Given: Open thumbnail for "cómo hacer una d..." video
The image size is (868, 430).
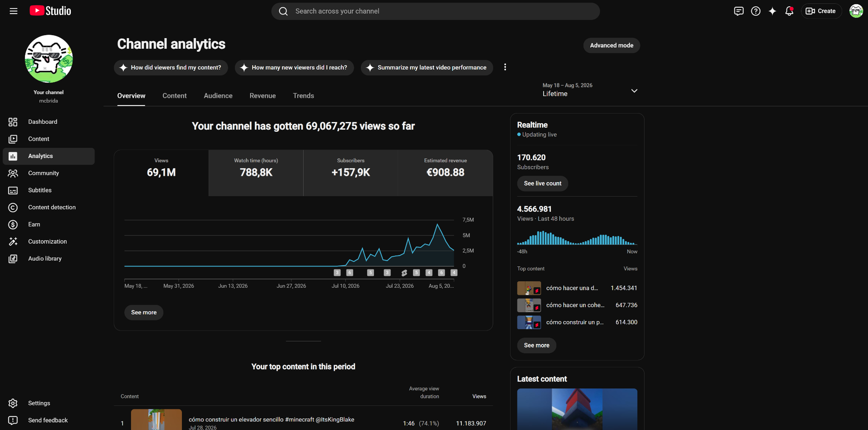Looking at the screenshot, I should point(529,289).
